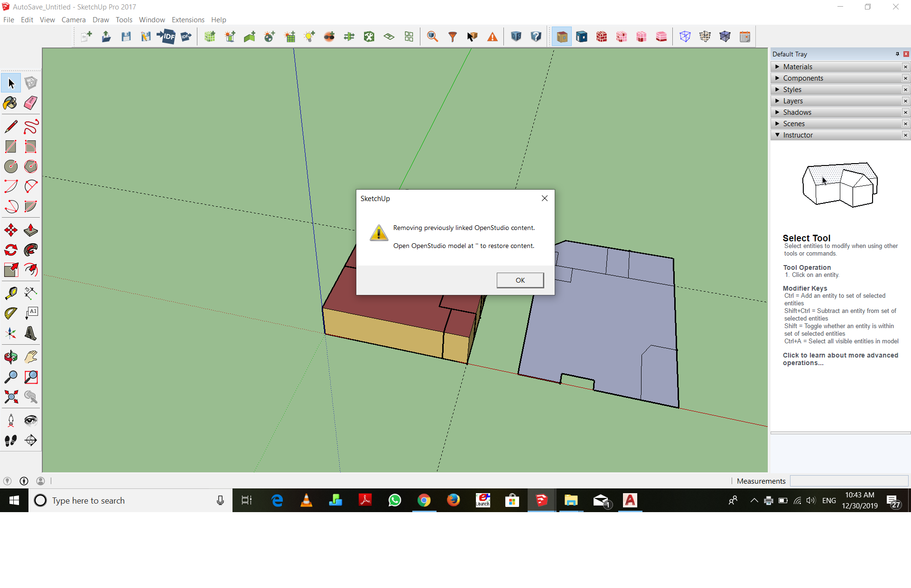Select the Orbit tool
The width and height of the screenshot is (911, 588).
pyautogui.click(x=10, y=357)
